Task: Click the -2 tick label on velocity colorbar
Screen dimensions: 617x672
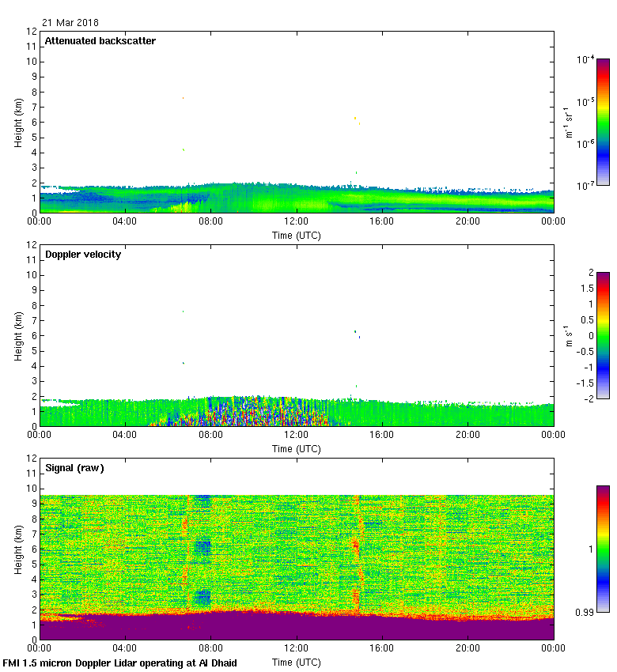Action: pos(589,399)
